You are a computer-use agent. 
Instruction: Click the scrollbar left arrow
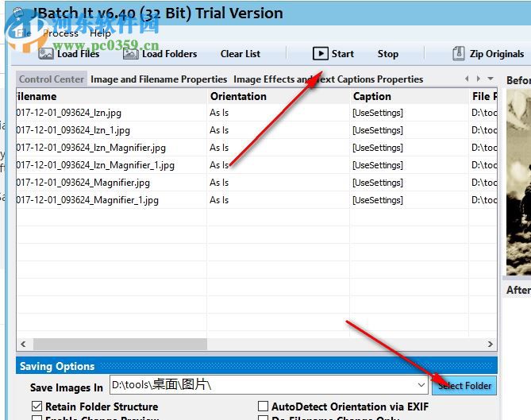(x=23, y=344)
